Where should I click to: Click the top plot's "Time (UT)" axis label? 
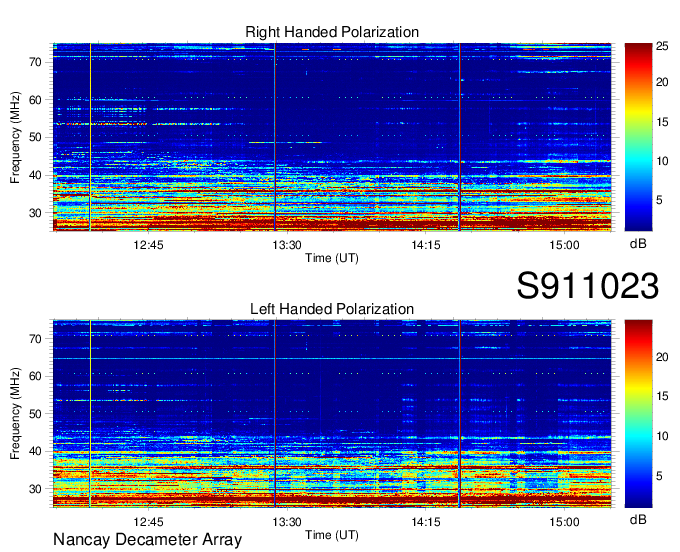point(332,258)
